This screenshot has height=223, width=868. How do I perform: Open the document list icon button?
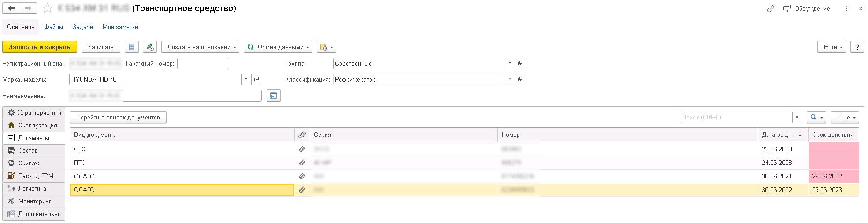coord(132,47)
